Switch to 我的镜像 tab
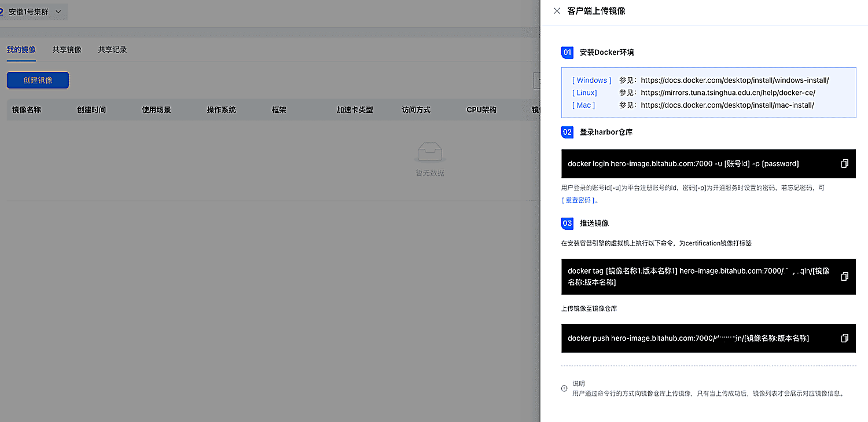 click(x=21, y=50)
